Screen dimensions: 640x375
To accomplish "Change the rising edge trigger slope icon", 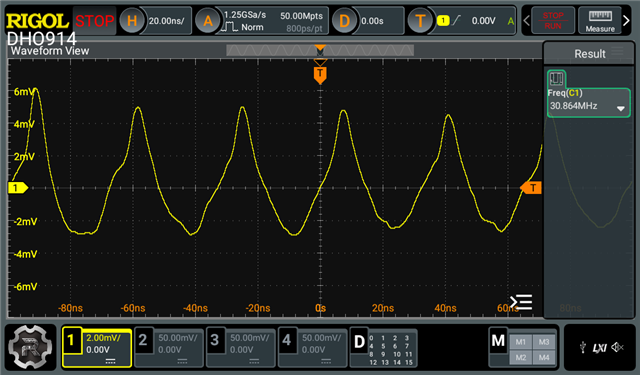I will tap(457, 20).
